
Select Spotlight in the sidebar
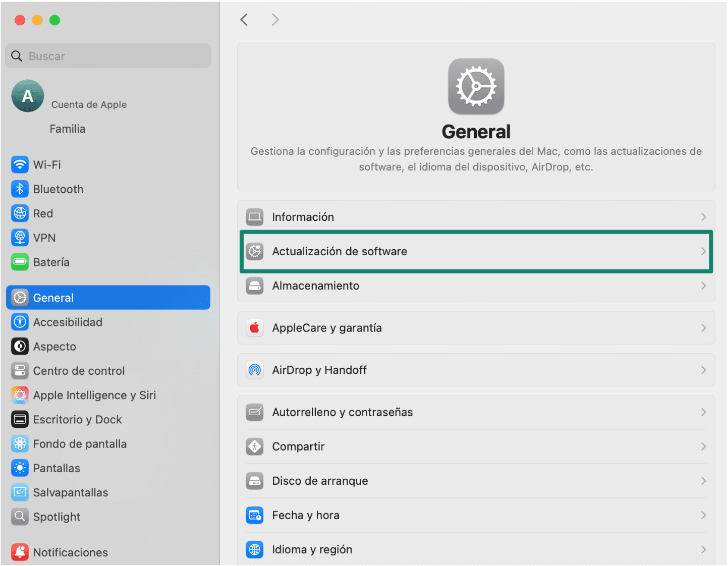[x=57, y=517]
